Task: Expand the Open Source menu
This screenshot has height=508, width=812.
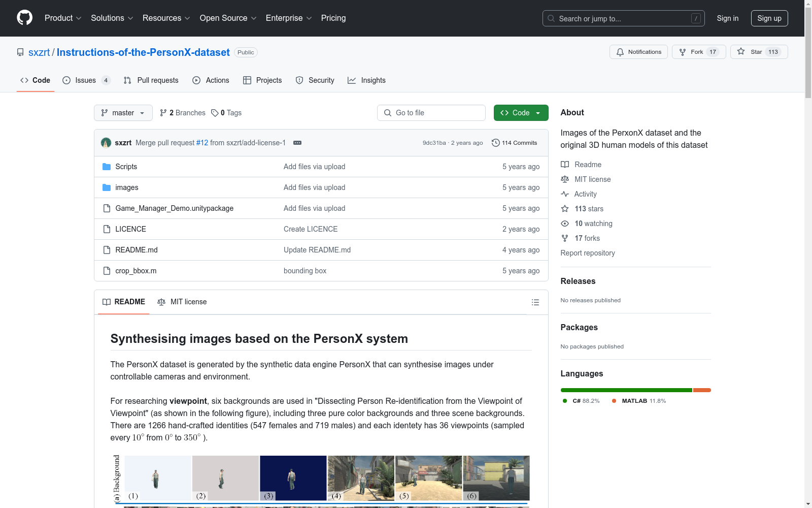Action: [228, 18]
